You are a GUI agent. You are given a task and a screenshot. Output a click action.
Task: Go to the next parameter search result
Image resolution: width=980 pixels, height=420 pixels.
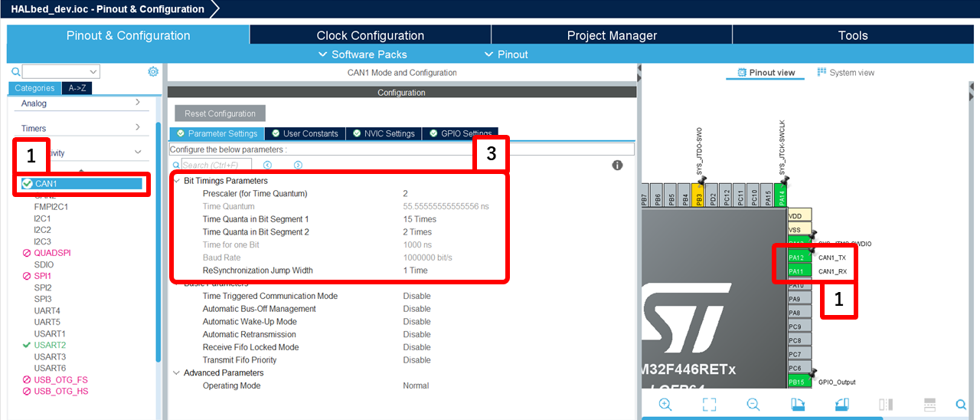(x=298, y=165)
